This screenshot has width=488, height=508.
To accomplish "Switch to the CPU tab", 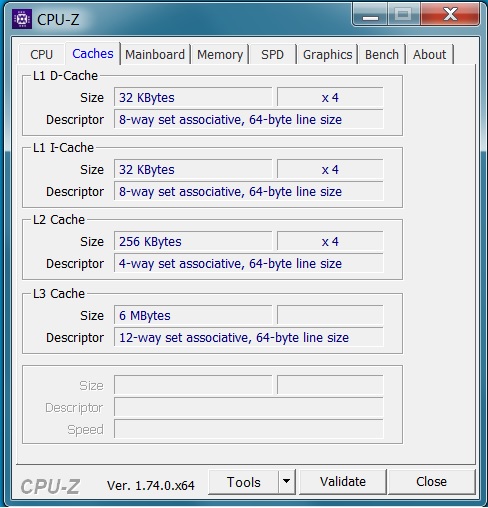I will pos(42,54).
